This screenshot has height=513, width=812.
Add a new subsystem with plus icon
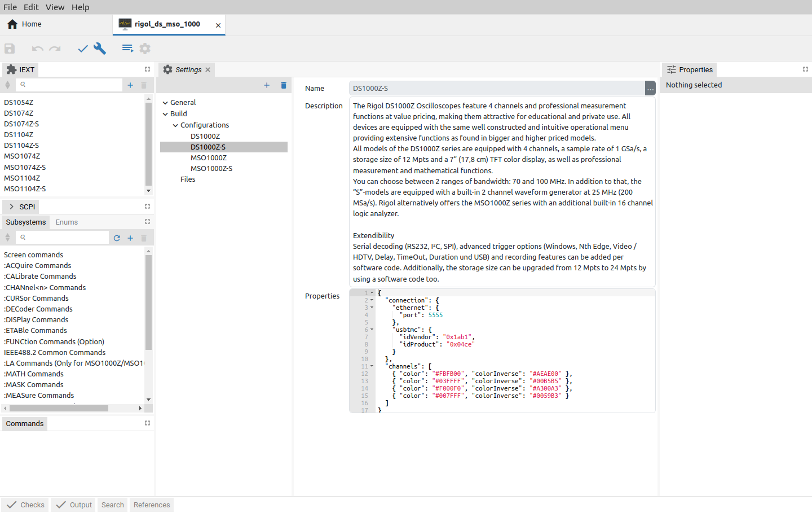coord(130,238)
